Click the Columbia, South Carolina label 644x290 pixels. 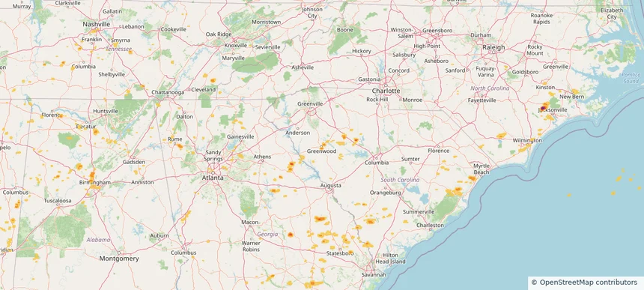coord(377,163)
